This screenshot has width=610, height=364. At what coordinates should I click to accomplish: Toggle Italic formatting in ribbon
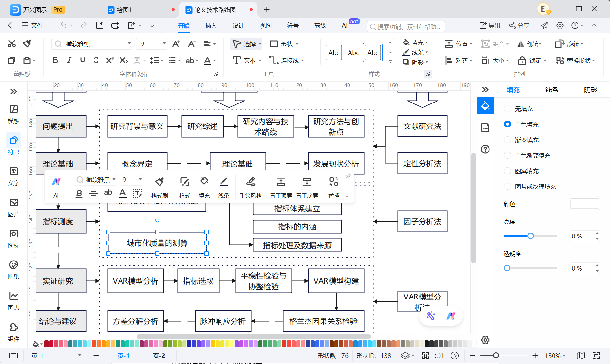(69, 60)
